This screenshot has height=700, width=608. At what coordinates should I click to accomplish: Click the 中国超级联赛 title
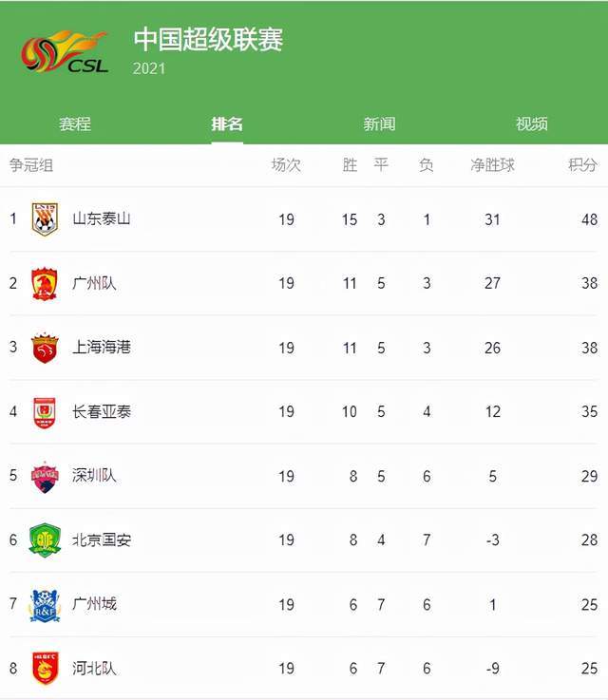coord(208,39)
